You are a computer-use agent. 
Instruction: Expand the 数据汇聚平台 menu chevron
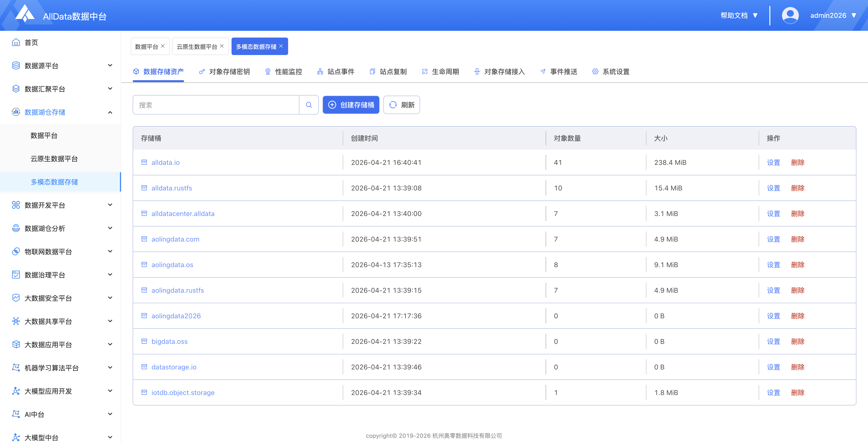point(110,89)
